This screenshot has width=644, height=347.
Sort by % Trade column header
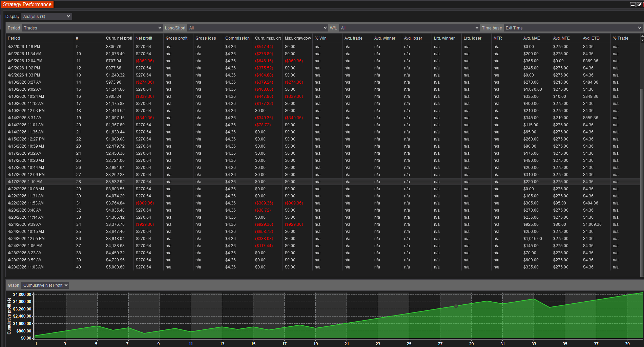click(625, 38)
